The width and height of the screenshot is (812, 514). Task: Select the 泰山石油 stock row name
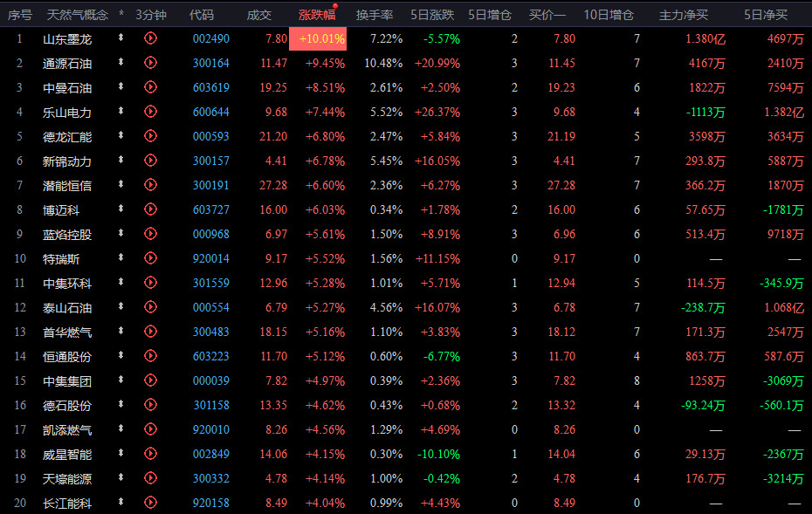(67, 308)
